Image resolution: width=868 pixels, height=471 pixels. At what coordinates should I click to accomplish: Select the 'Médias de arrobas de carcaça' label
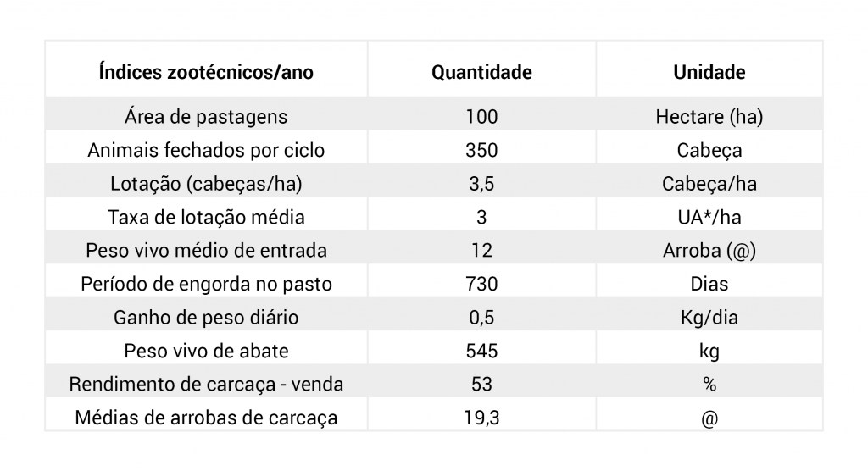pyautogui.click(x=206, y=418)
